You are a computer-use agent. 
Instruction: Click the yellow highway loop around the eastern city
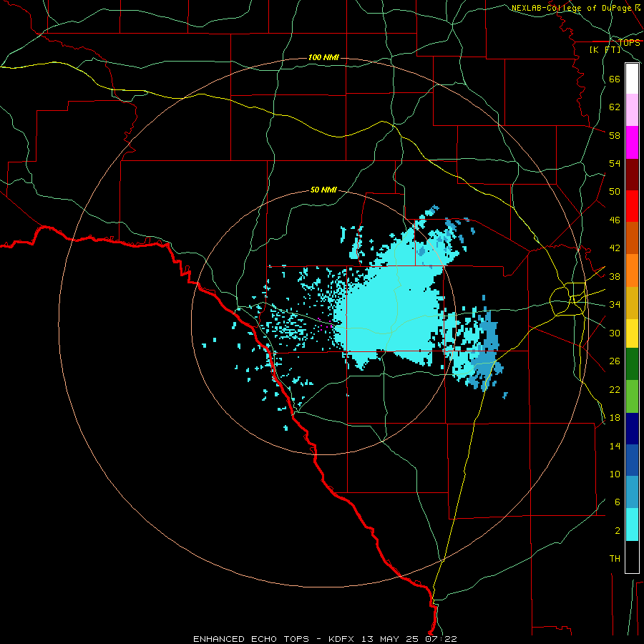click(568, 298)
